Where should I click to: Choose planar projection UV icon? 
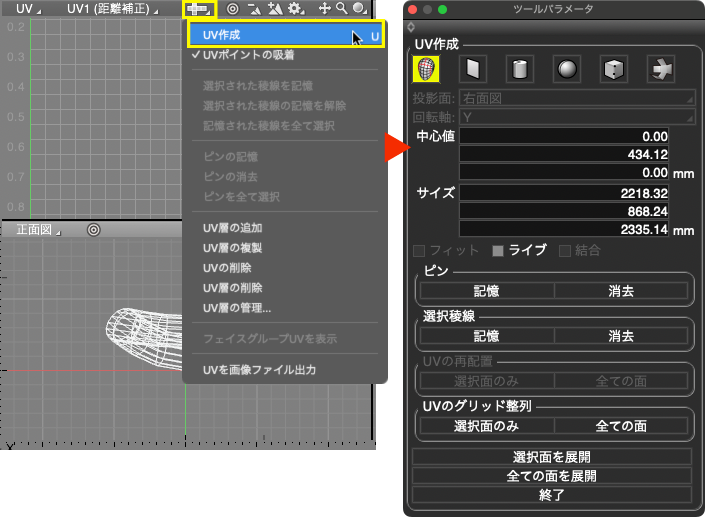[472, 68]
